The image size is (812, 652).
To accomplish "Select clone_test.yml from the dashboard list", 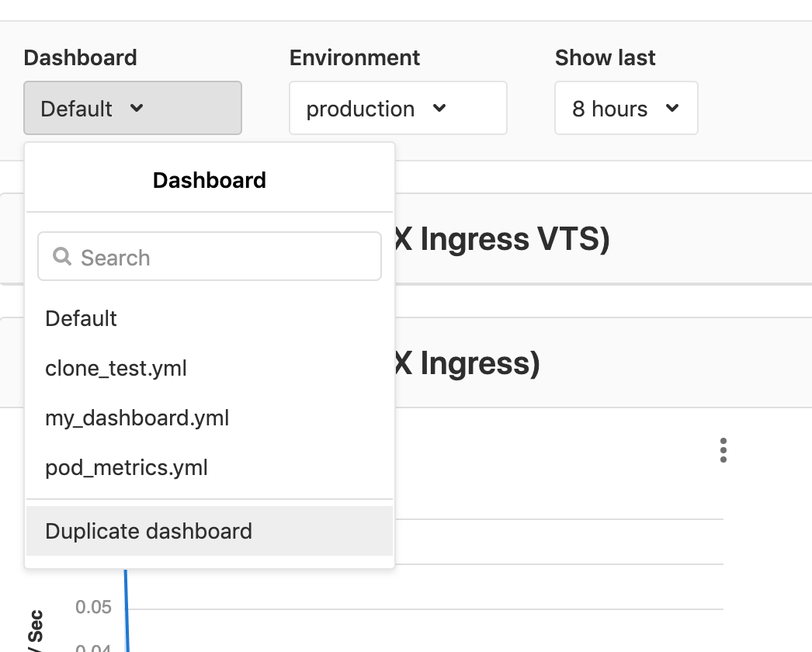I will click(115, 368).
